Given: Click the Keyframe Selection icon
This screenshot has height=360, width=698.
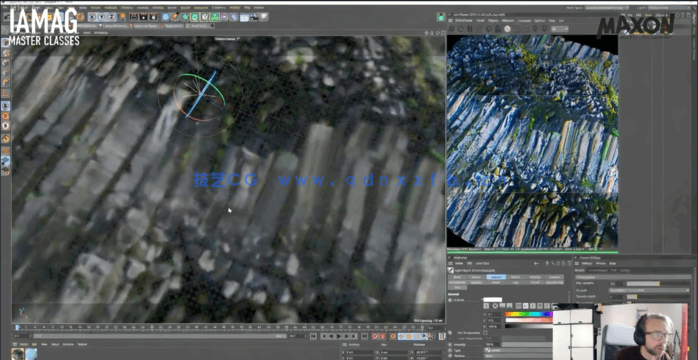Looking at the screenshot, I should (x=393, y=336).
